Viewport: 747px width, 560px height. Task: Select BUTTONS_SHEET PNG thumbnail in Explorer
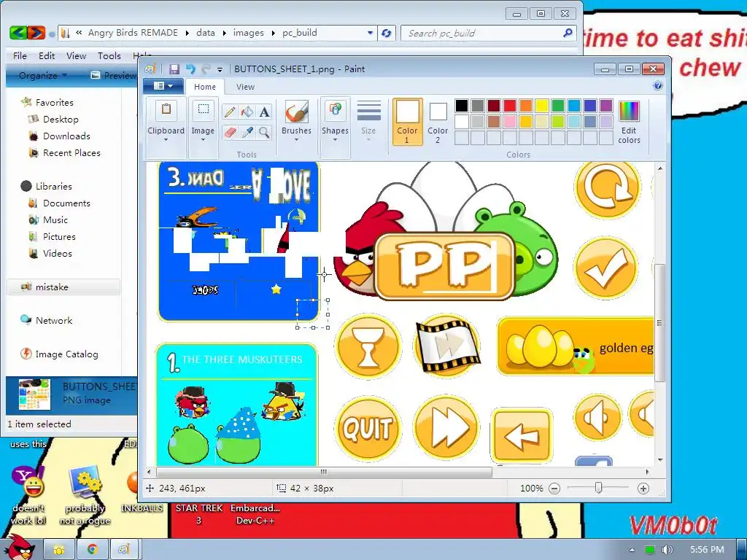34,394
